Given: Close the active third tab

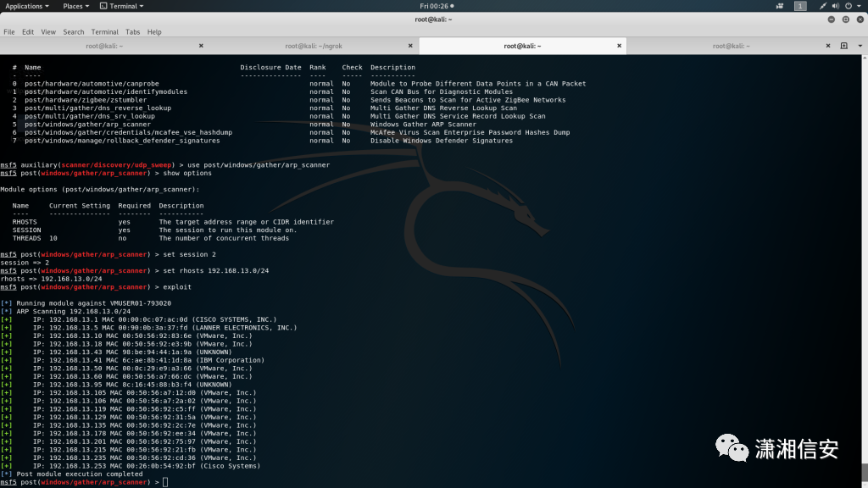Looking at the screenshot, I should [x=619, y=46].
